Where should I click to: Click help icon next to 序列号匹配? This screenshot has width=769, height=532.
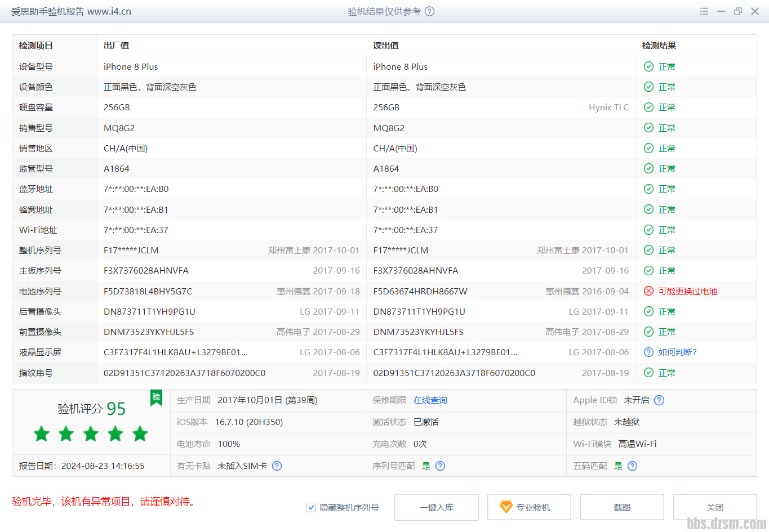[441, 466]
